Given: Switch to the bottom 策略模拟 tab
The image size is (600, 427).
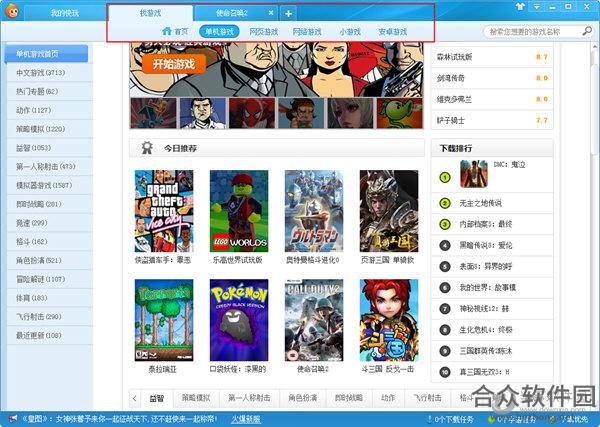Looking at the screenshot, I should point(196,398).
